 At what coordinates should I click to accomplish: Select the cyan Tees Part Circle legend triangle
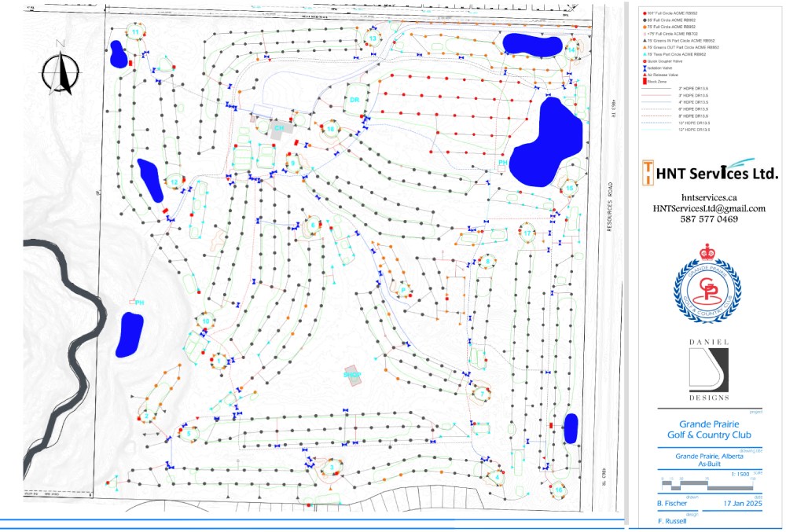(645, 53)
